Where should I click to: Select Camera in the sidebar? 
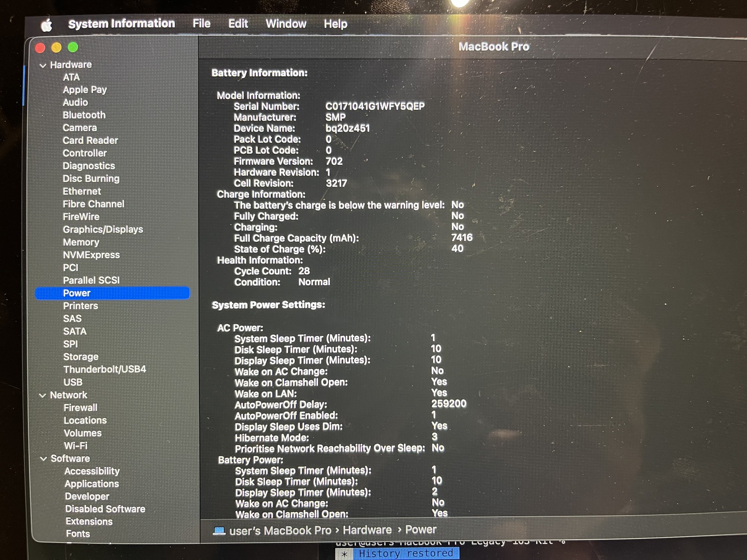coord(80,128)
